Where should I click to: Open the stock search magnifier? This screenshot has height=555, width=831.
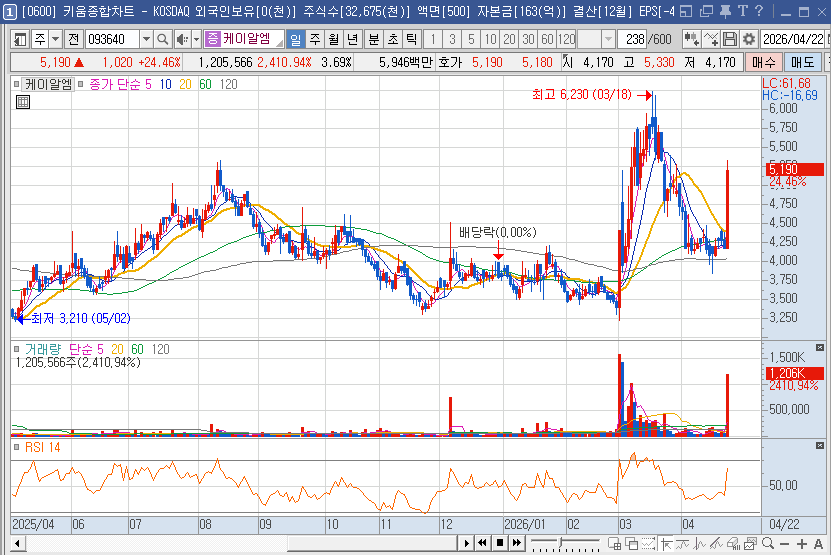pos(163,39)
